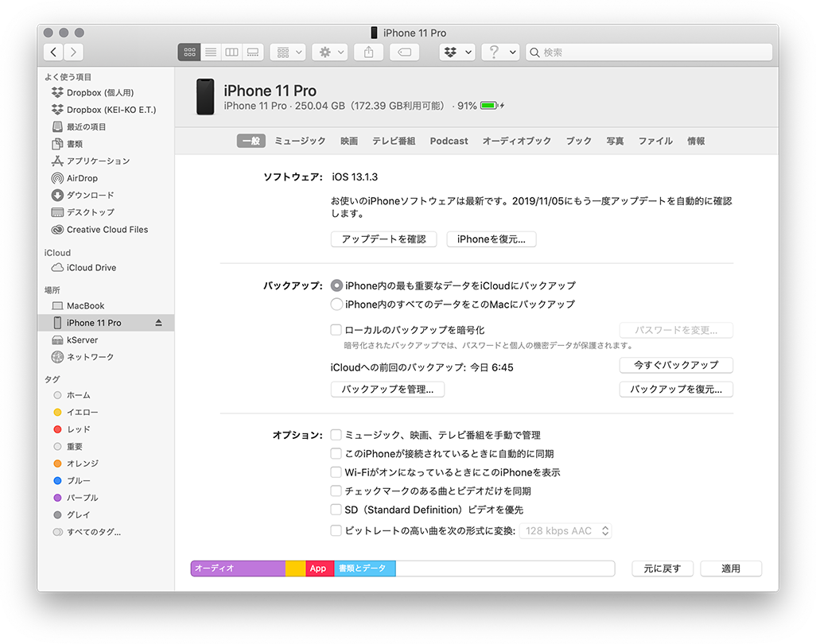816x644 pixels.
Task: Click the 適用 button
Action: pos(731,568)
